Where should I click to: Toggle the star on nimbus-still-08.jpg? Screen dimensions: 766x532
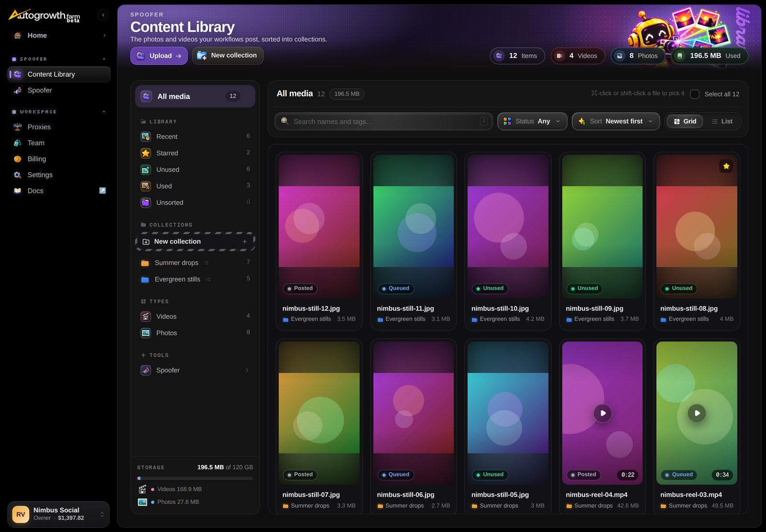tap(726, 166)
